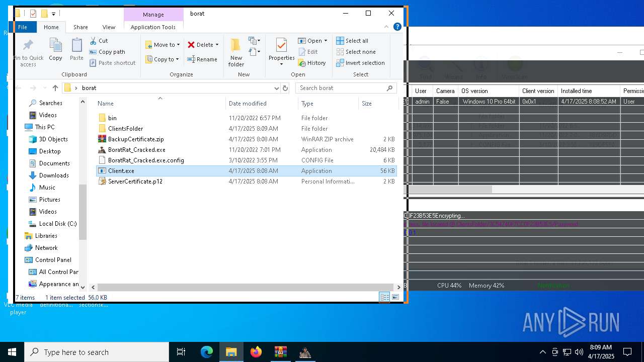This screenshot has height=362, width=644.
Task: Open Firefox from the taskbar
Action: point(256,352)
